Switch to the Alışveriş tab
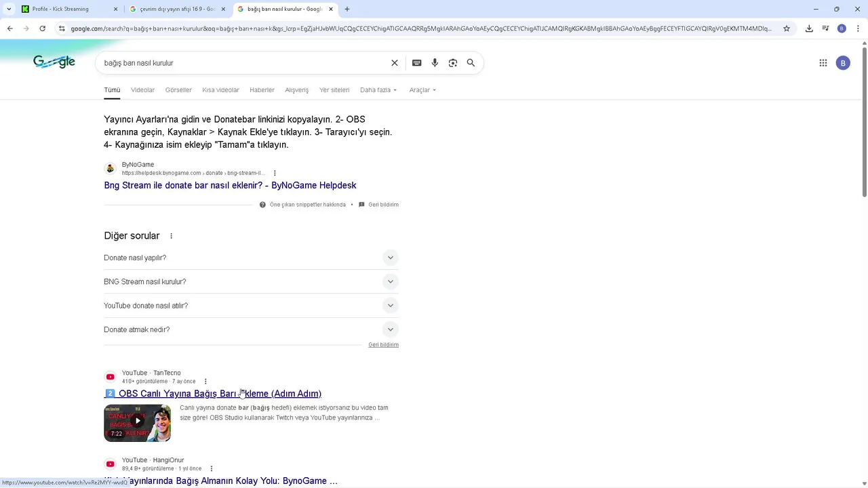The width and height of the screenshot is (868, 488). click(296, 90)
